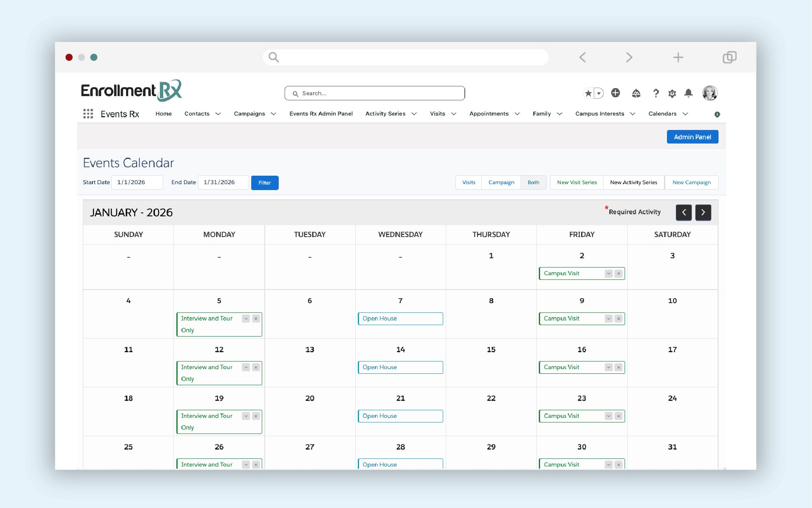
Task: Click the user profile avatar
Action: tap(710, 93)
